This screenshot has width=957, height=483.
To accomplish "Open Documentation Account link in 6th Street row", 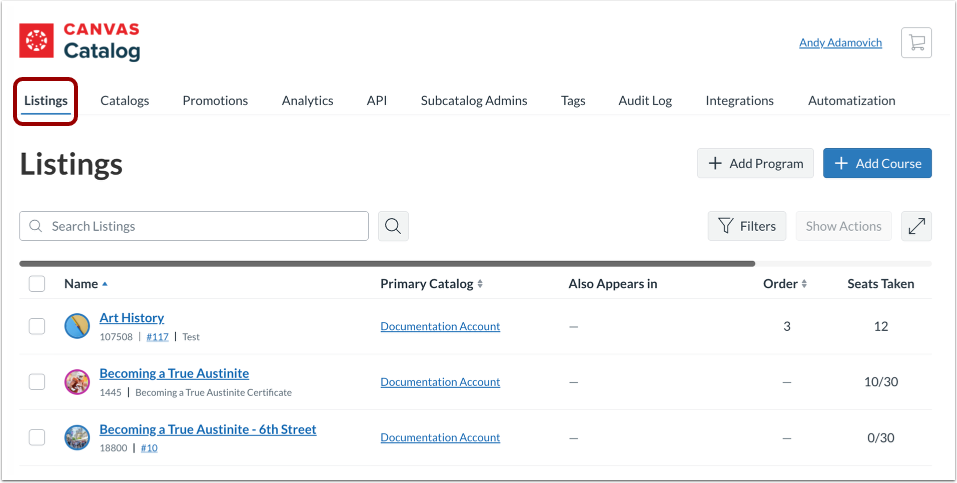I will (x=440, y=437).
